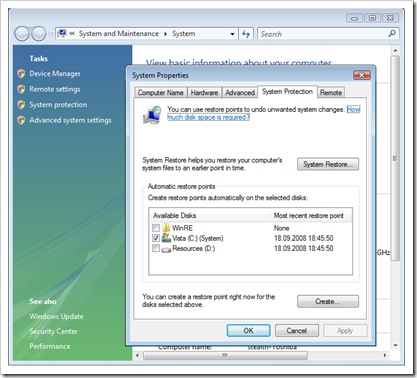
Task: Check the Resources (D:) checkbox
Action: 156,248
